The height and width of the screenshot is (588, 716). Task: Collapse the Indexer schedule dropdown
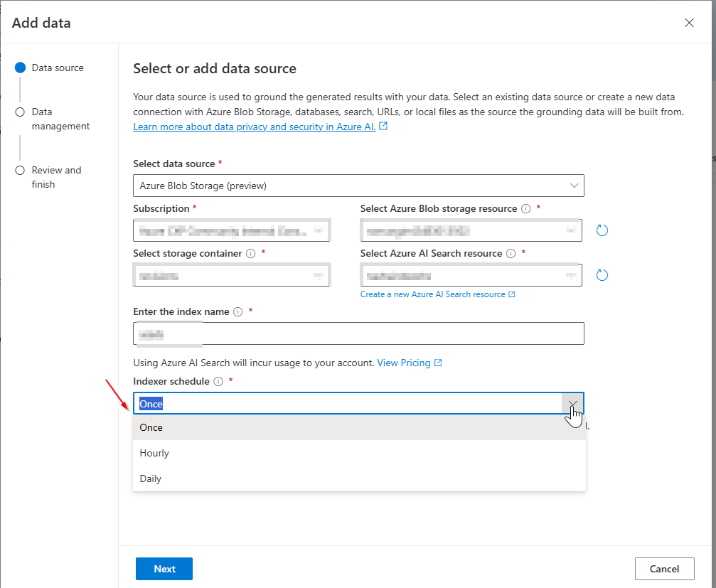click(x=572, y=403)
